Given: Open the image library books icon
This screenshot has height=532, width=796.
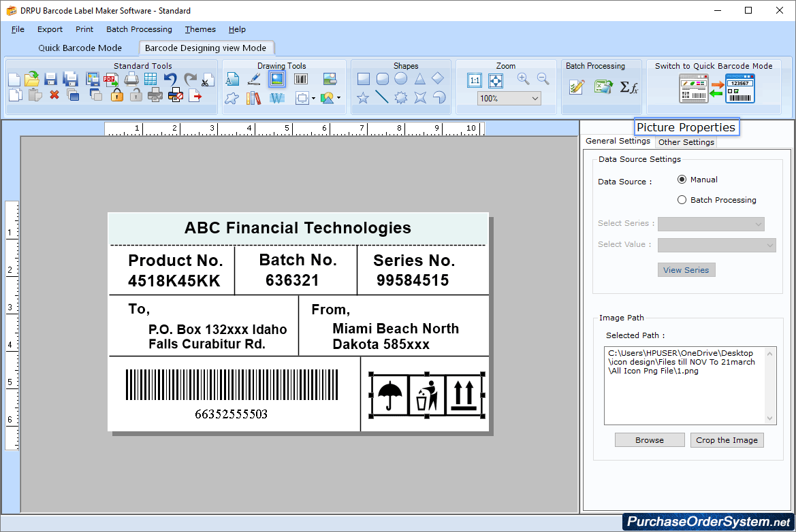Looking at the screenshot, I should (253, 97).
